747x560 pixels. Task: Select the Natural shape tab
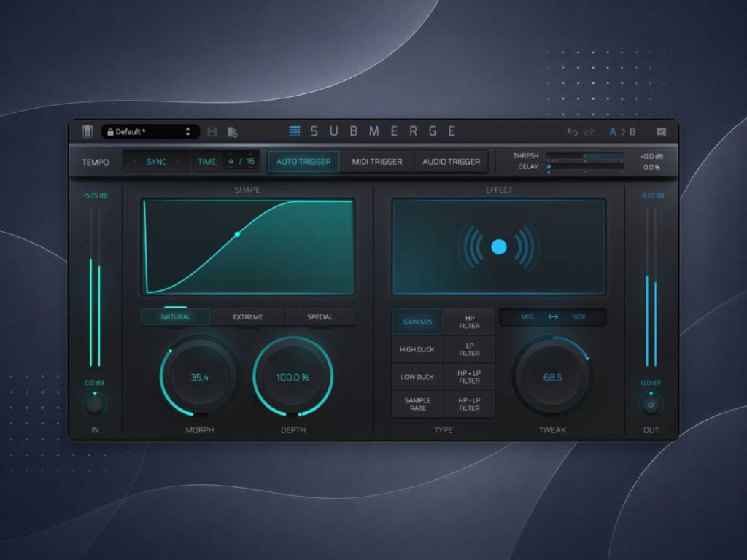(x=176, y=317)
